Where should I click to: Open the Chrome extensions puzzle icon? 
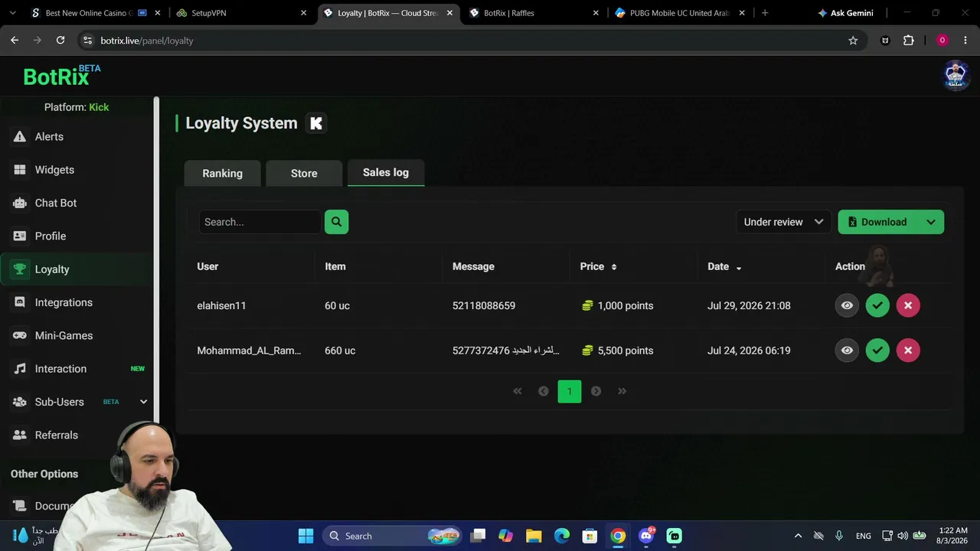909,41
